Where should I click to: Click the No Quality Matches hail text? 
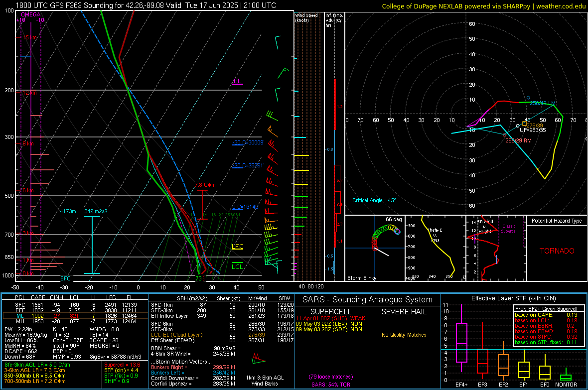404,335
